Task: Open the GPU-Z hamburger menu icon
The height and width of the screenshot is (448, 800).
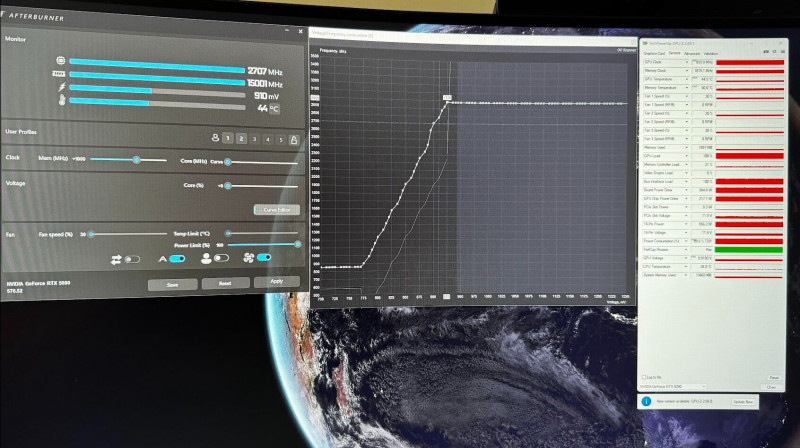Action: click(x=782, y=52)
